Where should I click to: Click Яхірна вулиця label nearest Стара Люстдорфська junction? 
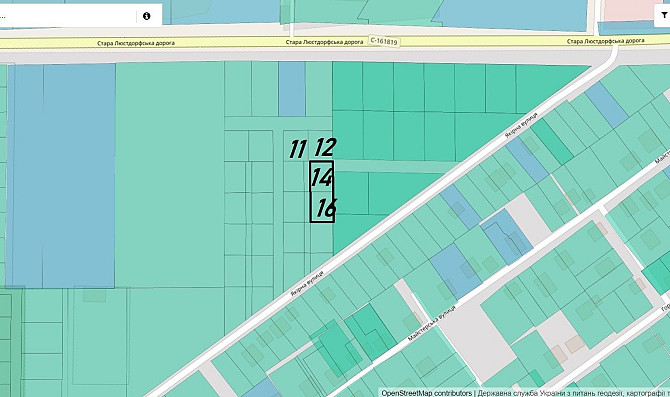pos(521,125)
